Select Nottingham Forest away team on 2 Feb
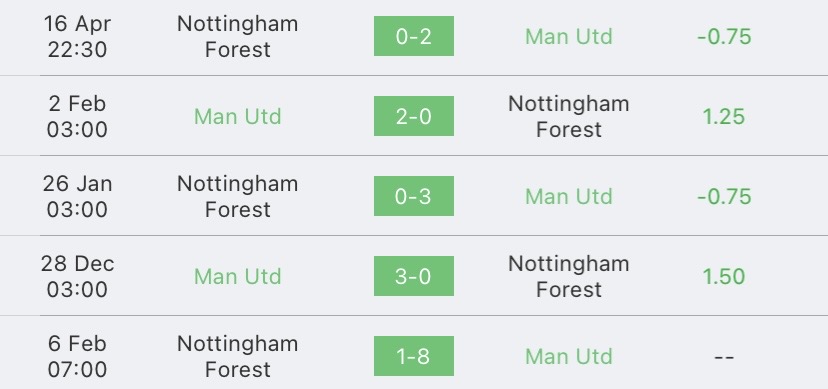This screenshot has height=389, width=828. tap(569, 117)
